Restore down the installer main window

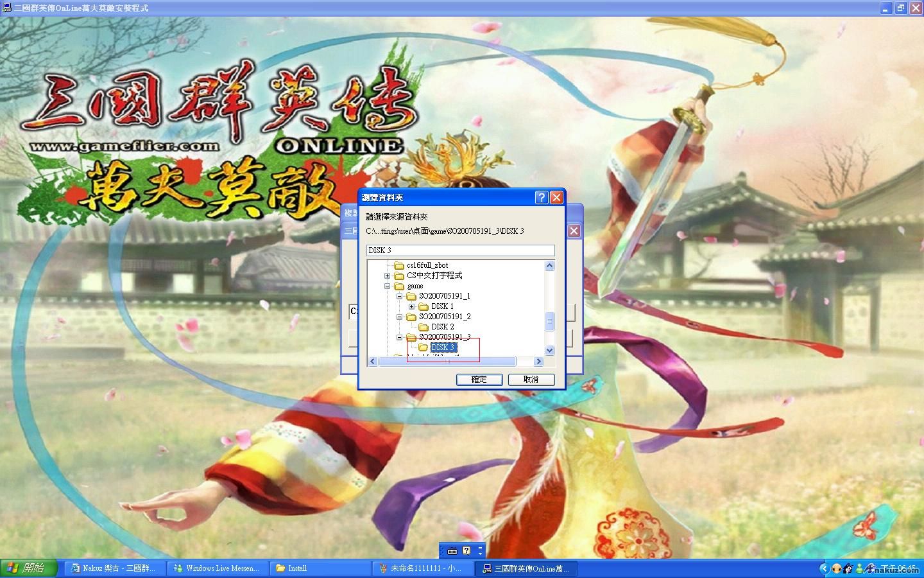click(x=901, y=8)
